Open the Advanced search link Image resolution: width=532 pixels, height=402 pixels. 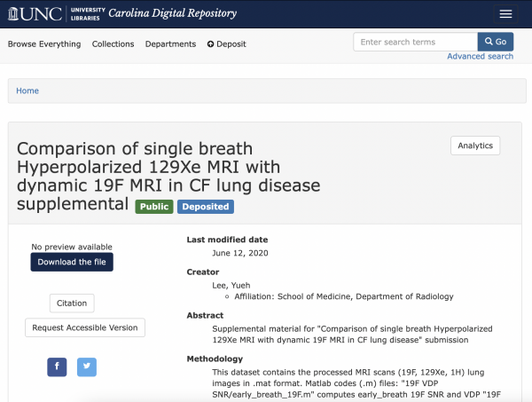pyautogui.click(x=480, y=57)
